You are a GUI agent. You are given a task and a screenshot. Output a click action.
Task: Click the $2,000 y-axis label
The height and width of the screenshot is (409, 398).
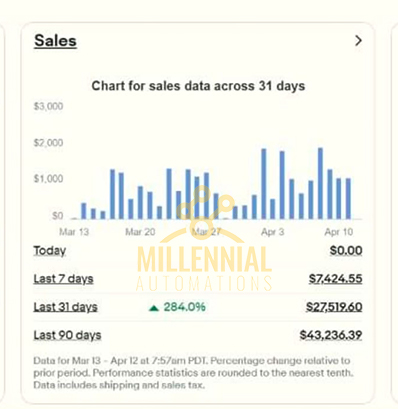[48, 143]
